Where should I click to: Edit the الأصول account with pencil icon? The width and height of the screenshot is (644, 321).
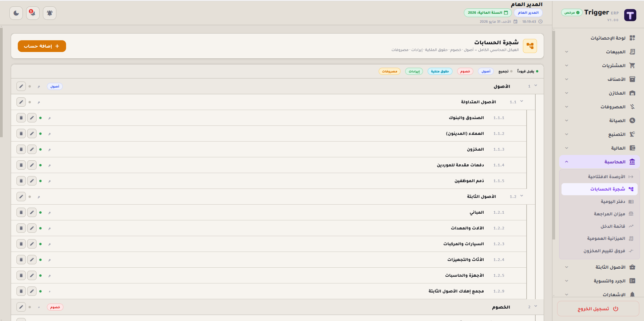pos(21,86)
